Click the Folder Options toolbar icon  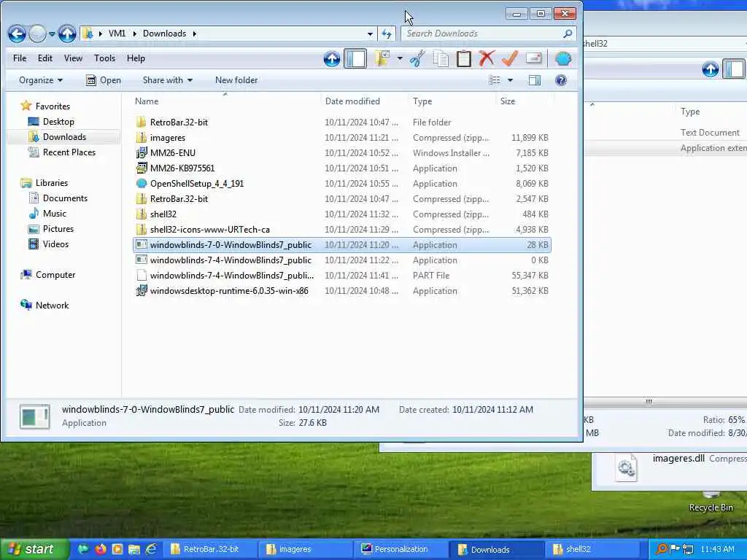click(382, 58)
